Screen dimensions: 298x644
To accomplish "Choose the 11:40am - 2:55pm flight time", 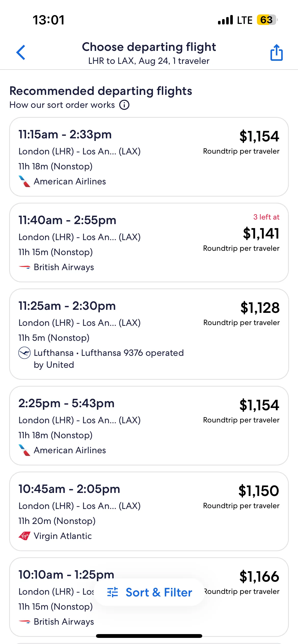I will tap(67, 220).
